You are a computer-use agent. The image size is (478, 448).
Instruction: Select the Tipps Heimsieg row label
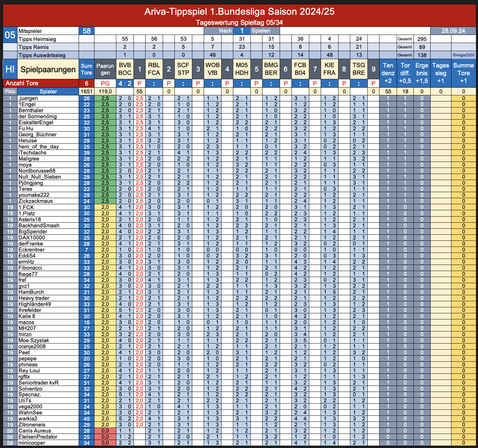(x=48, y=39)
